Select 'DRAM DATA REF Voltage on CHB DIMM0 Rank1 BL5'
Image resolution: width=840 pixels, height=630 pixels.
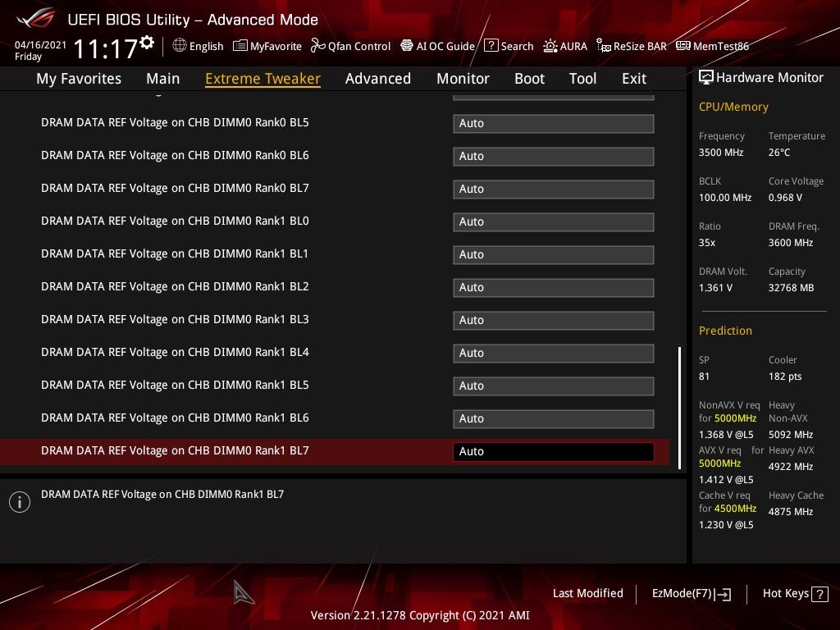(x=175, y=386)
